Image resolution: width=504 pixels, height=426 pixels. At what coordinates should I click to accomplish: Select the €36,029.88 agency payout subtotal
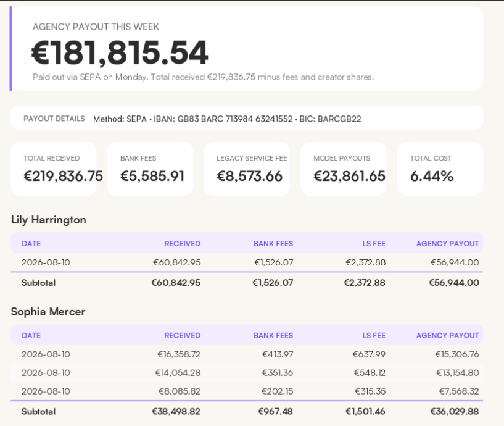click(x=455, y=412)
